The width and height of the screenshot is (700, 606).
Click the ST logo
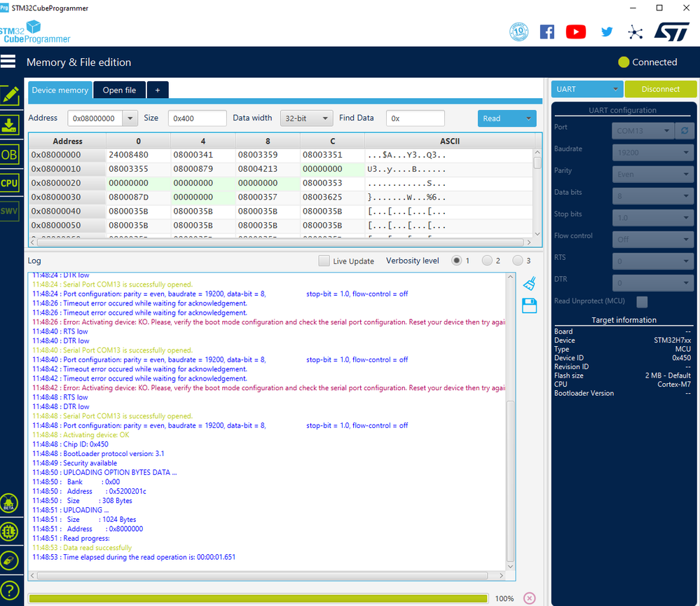671,32
